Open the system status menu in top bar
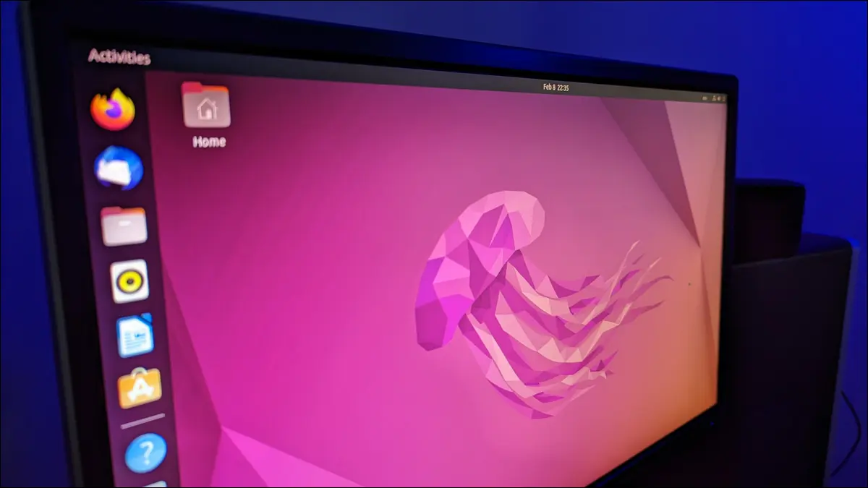868x488 pixels. coord(712,98)
